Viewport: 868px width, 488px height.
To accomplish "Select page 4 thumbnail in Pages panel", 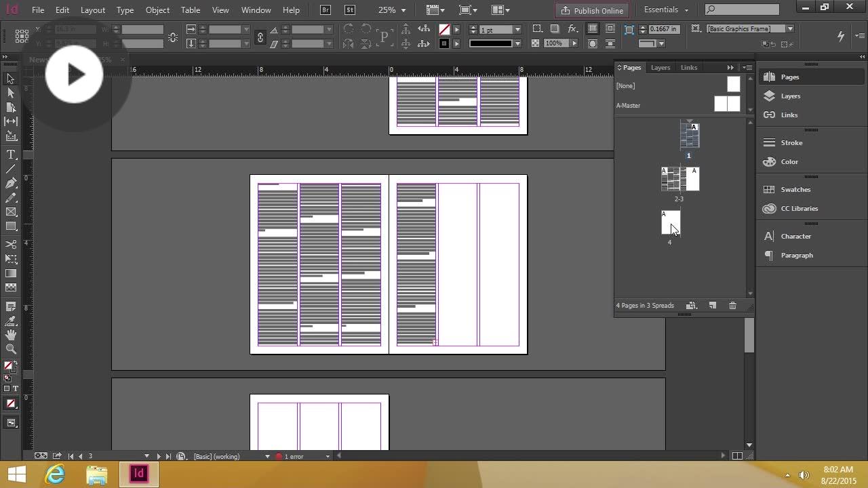I will (x=671, y=222).
